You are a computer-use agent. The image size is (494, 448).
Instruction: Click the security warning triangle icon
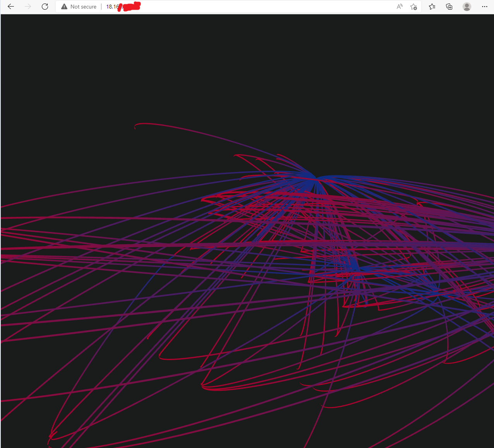[64, 7]
